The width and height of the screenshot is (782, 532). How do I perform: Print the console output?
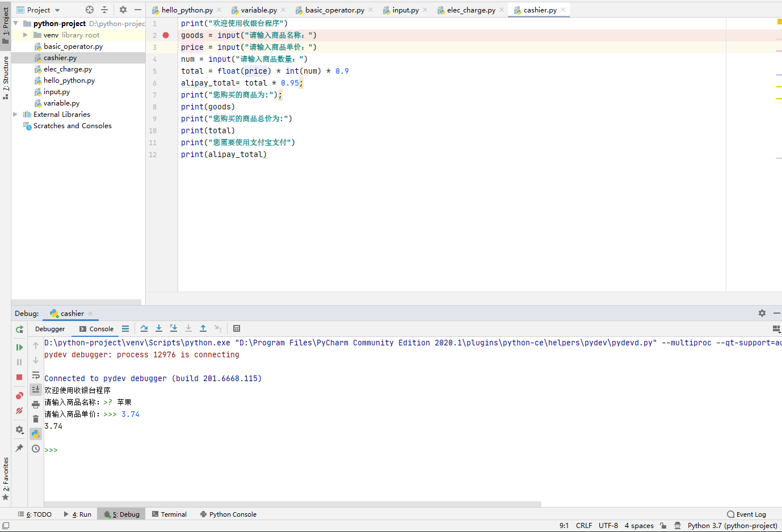coord(36,404)
